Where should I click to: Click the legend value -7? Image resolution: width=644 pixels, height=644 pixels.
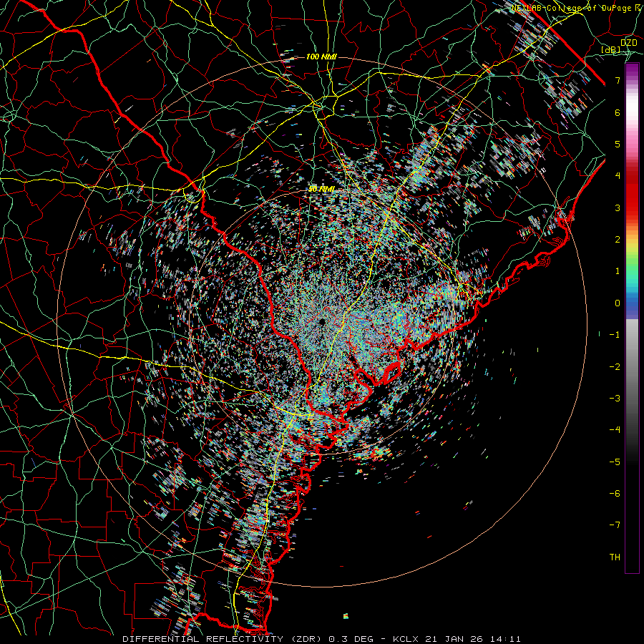click(615, 525)
